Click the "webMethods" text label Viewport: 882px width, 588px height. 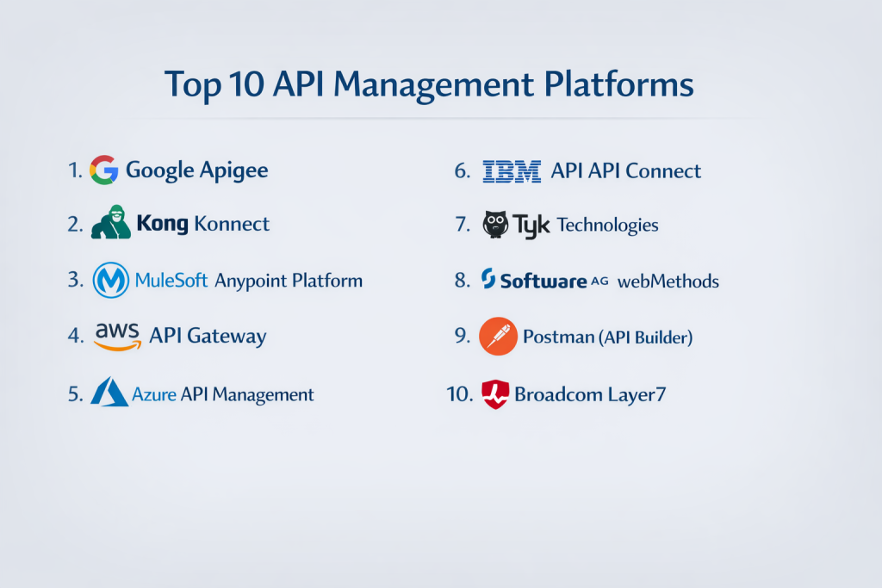tap(668, 281)
